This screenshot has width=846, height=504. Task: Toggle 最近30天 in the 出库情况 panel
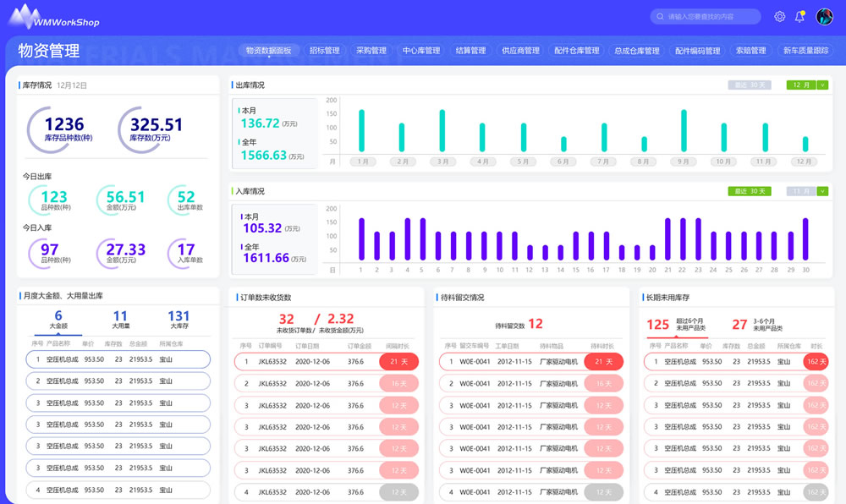pos(750,85)
